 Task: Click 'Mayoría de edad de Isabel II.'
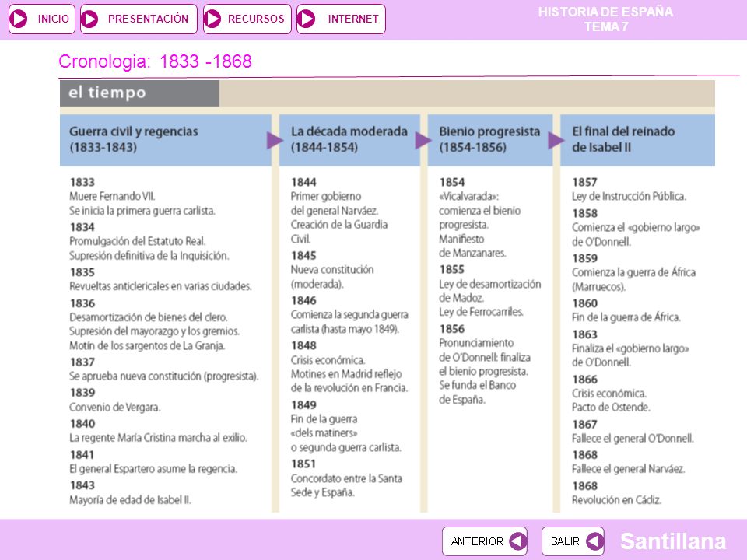(x=130, y=500)
